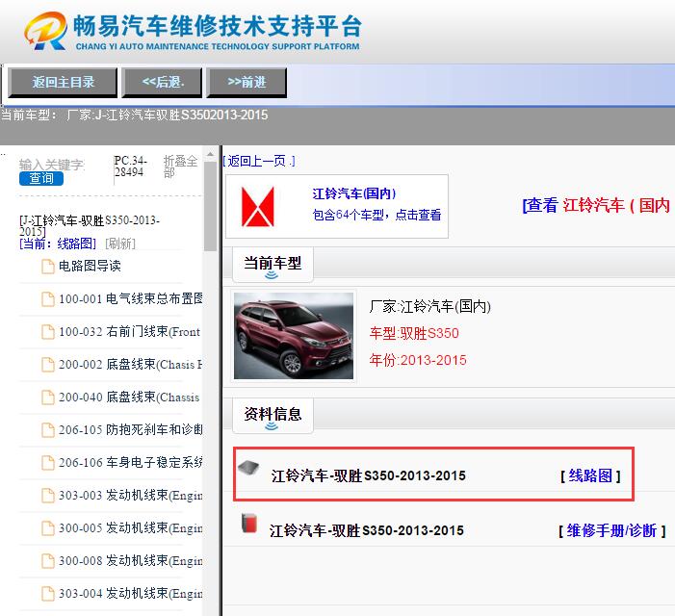This screenshot has width=675, height=616.
Task: Click the document icon beside 100-032
Action: pyautogui.click(x=48, y=332)
